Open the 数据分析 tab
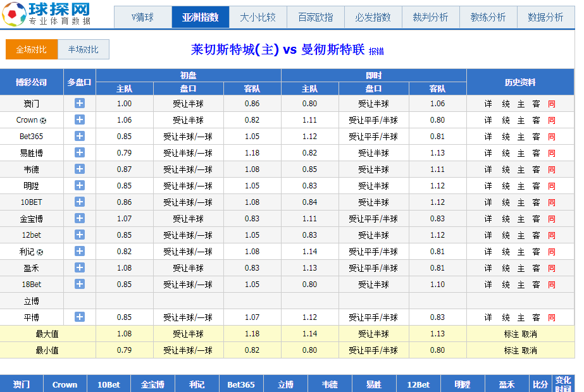 point(545,17)
